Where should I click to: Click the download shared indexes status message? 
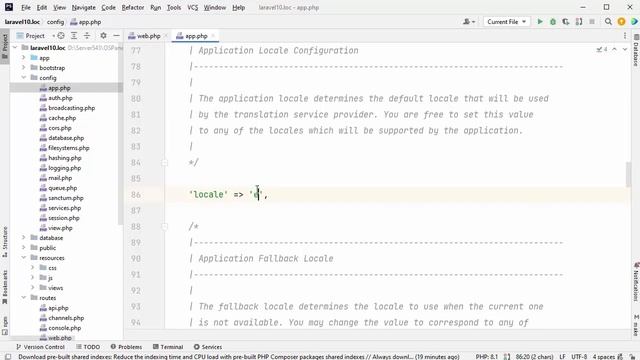coord(239,357)
